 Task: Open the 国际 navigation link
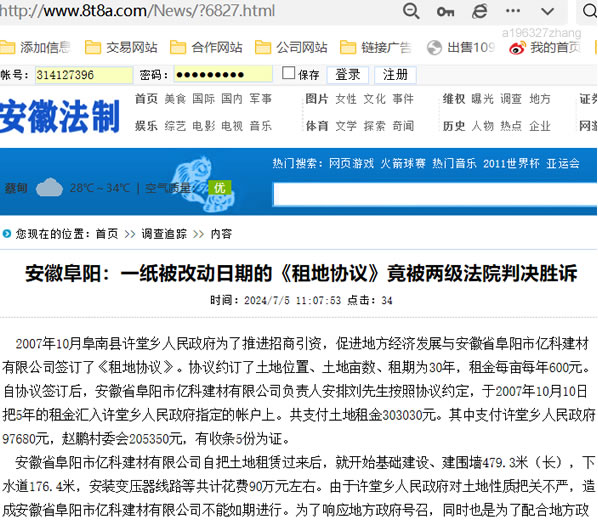203,99
